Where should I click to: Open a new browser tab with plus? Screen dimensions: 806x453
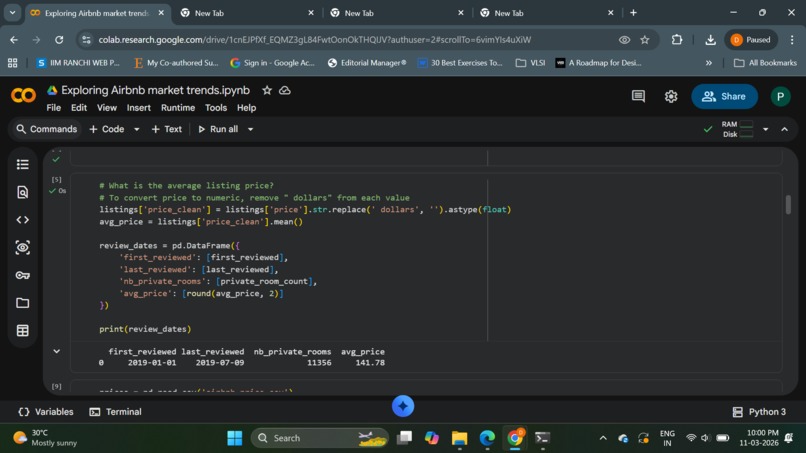click(x=633, y=13)
